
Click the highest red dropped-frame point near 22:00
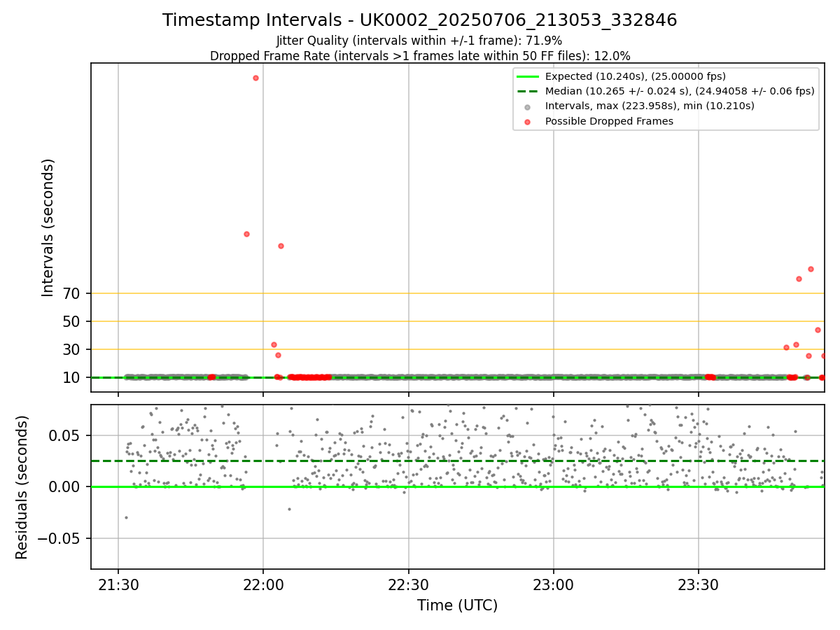click(x=255, y=78)
